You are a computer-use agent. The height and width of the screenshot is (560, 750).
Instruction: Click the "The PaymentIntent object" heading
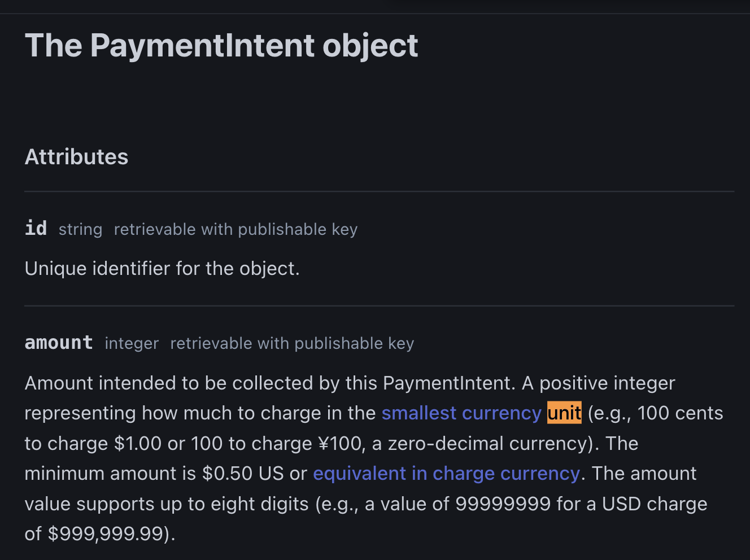click(221, 45)
